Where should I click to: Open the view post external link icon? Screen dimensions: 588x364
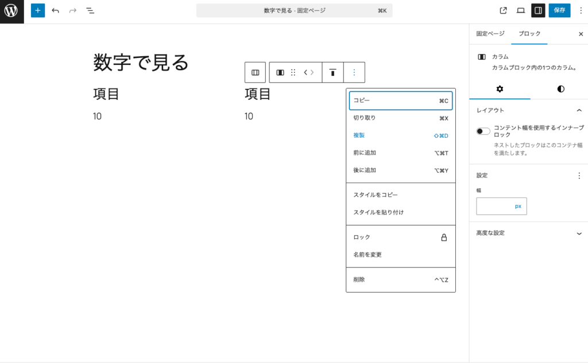(x=503, y=10)
